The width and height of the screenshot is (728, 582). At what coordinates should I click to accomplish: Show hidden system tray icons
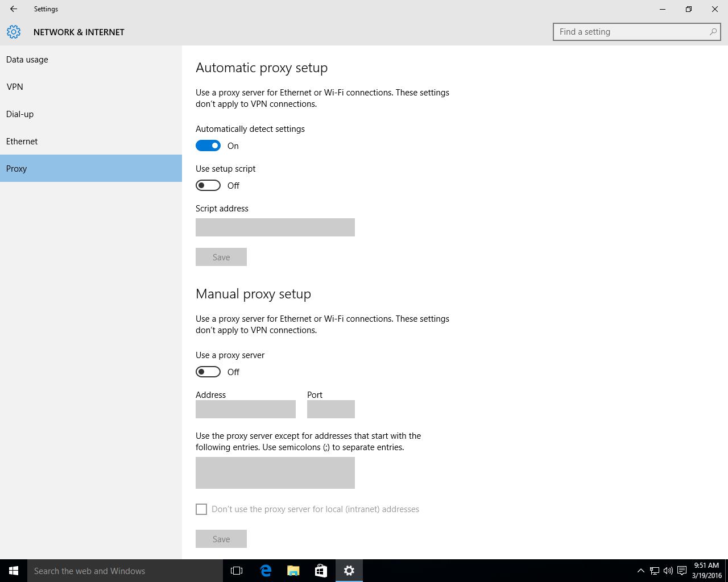tap(640, 571)
